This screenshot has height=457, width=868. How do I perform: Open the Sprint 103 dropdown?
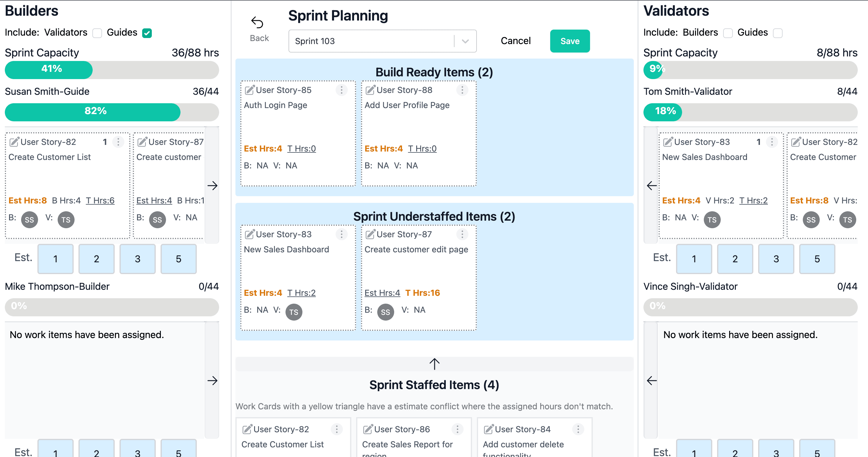tap(465, 41)
